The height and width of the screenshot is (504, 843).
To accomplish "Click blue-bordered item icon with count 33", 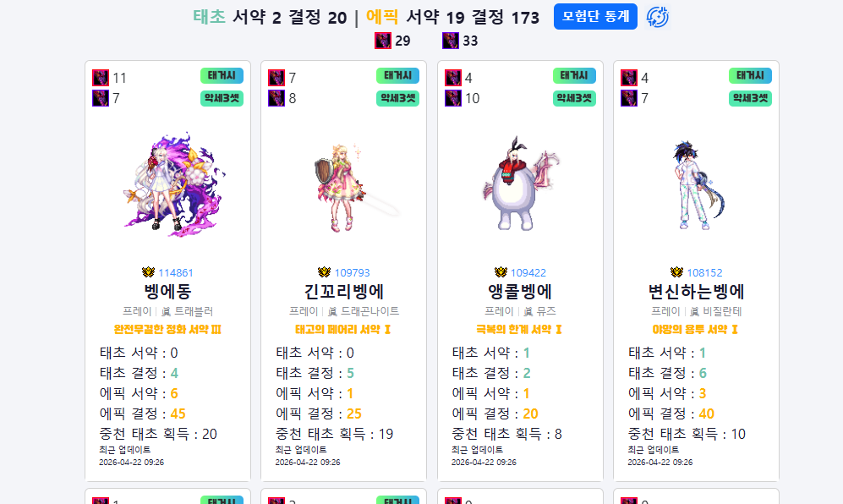I will point(451,41).
